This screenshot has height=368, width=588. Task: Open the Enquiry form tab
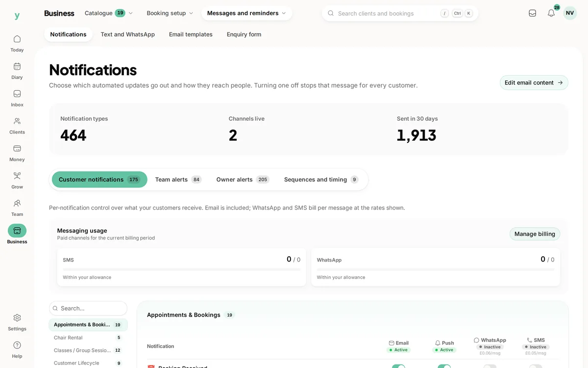(244, 34)
